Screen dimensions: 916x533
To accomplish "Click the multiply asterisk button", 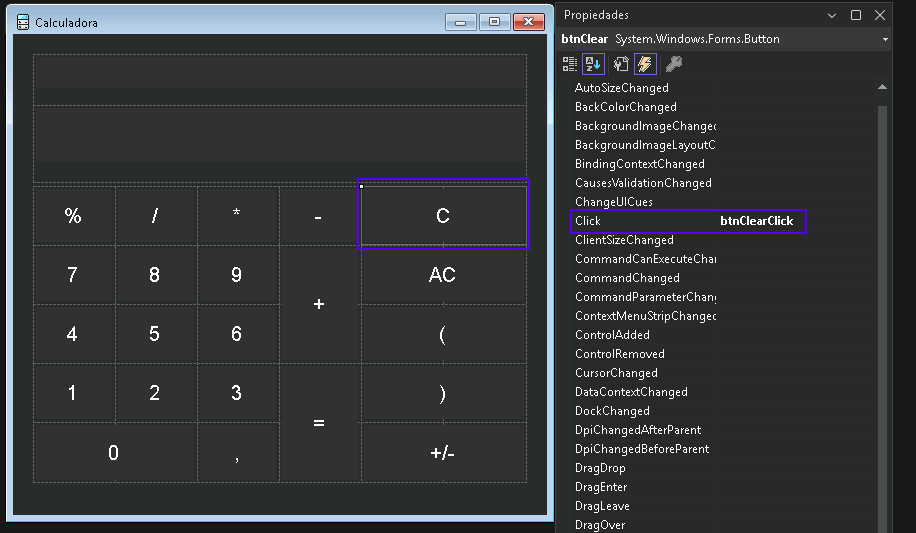I will point(237,216).
